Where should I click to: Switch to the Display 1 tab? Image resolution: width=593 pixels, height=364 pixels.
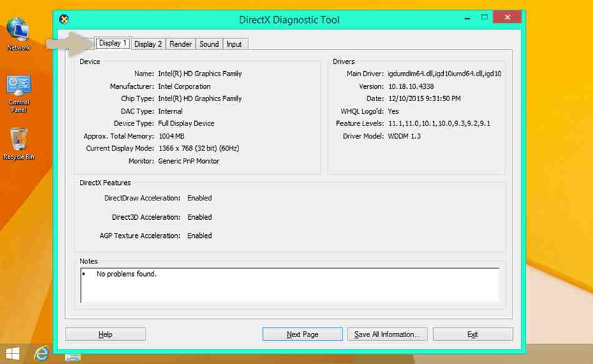pyautogui.click(x=113, y=44)
